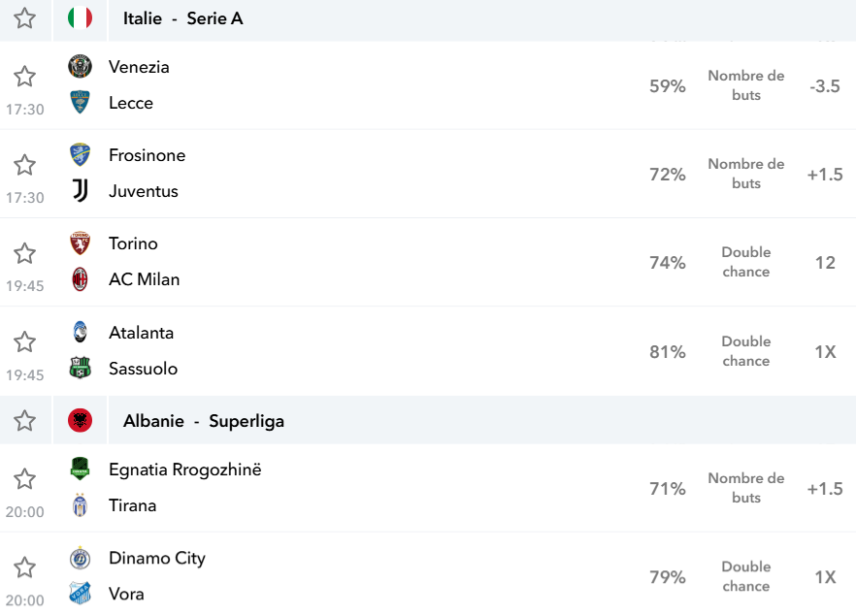The image size is (856, 616).
Task: Toggle favorite star for Frosinone vs Juventus
Action: click(x=24, y=165)
